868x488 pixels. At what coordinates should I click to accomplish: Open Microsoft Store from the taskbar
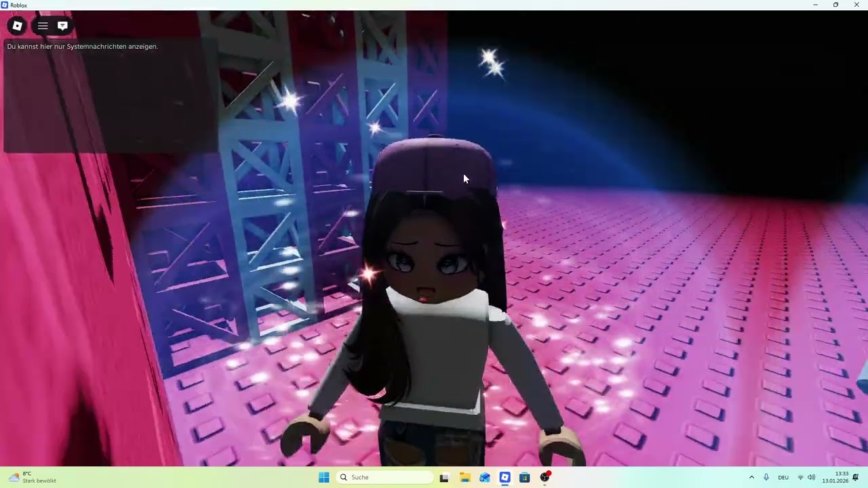524,477
